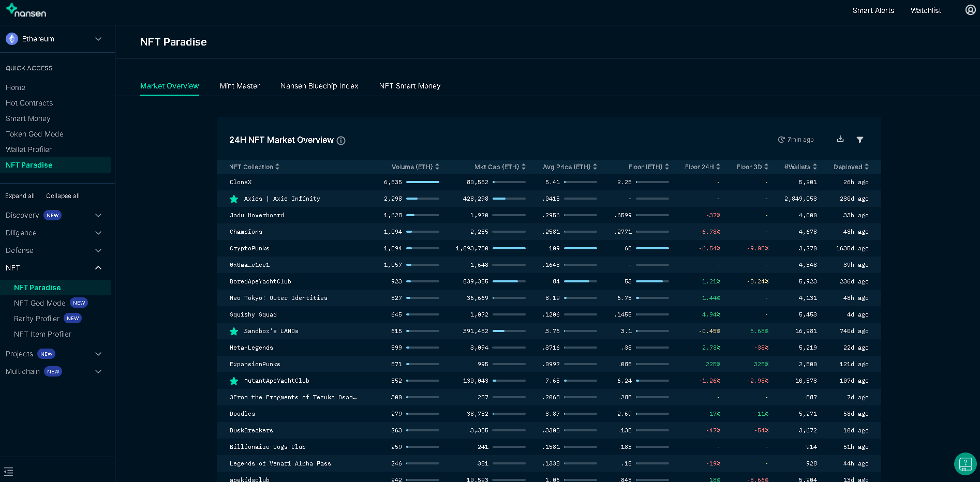The width and height of the screenshot is (980, 482).
Task: Sort by Floor 3D column
Action: coord(753,167)
